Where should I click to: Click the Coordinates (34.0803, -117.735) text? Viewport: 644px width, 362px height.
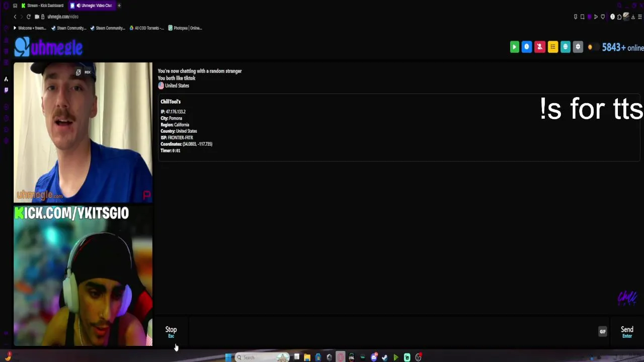tap(186, 144)
